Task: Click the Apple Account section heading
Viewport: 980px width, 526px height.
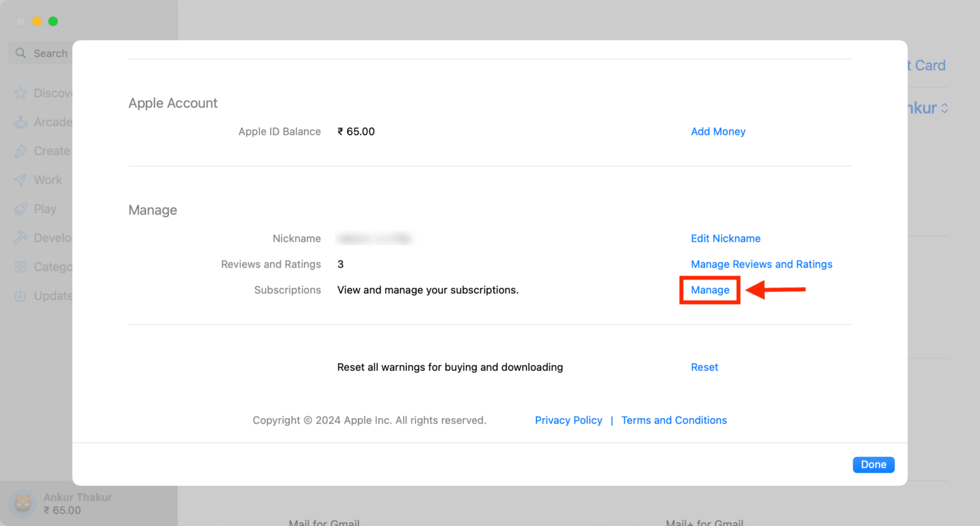Action: click(173, 103)
